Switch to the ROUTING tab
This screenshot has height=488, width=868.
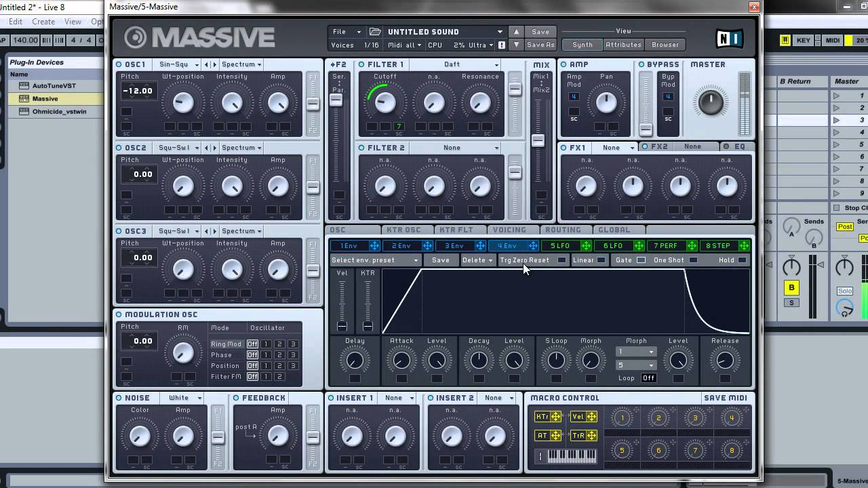tap(563, 230)
